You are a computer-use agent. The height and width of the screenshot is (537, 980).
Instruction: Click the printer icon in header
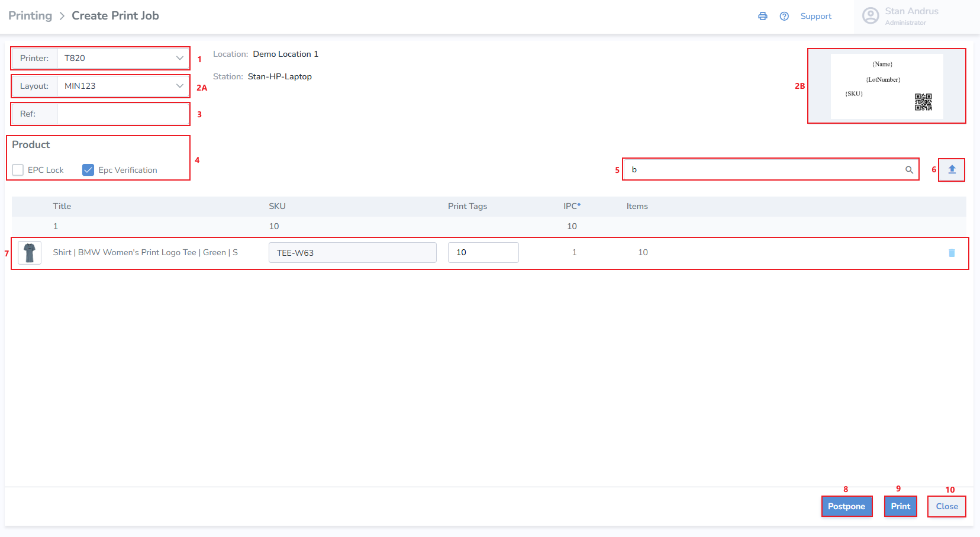pos(763,16)
